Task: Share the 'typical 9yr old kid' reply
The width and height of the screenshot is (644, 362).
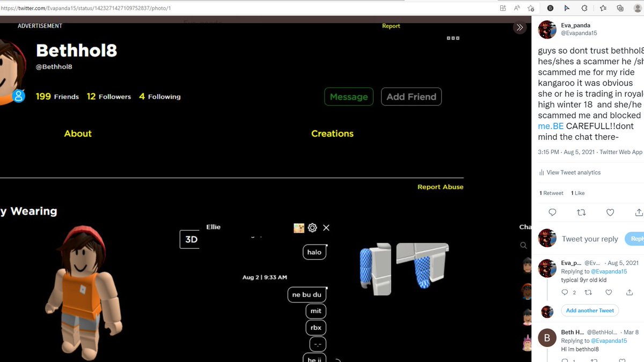Action: tap(630, 292)
